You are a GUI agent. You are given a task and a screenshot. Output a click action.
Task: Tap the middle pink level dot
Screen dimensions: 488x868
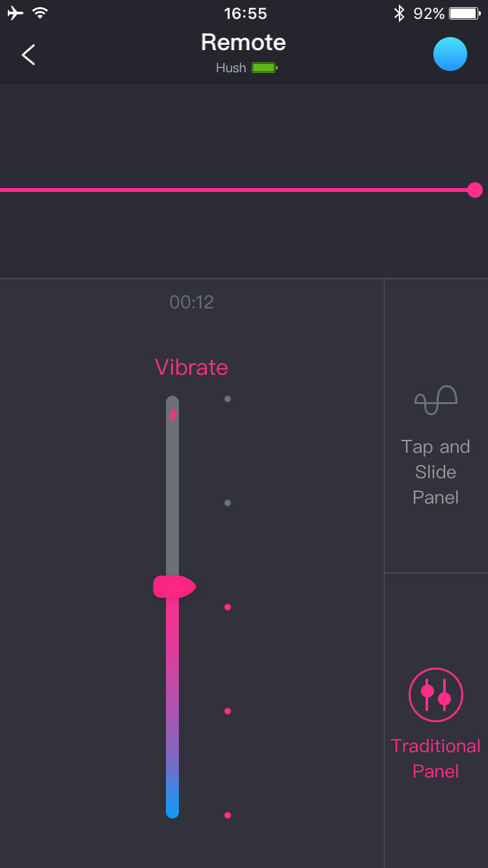point(228,607)
